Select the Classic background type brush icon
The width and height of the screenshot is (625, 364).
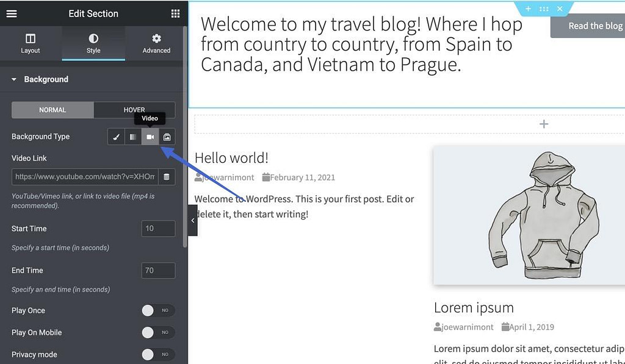click(115, 137)
